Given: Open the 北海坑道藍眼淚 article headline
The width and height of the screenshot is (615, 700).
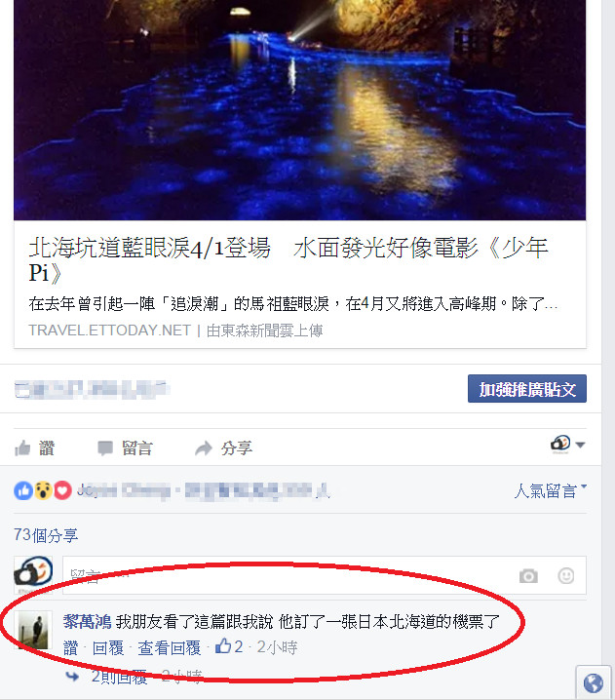Looking at the screenshot, I should 288,260.
